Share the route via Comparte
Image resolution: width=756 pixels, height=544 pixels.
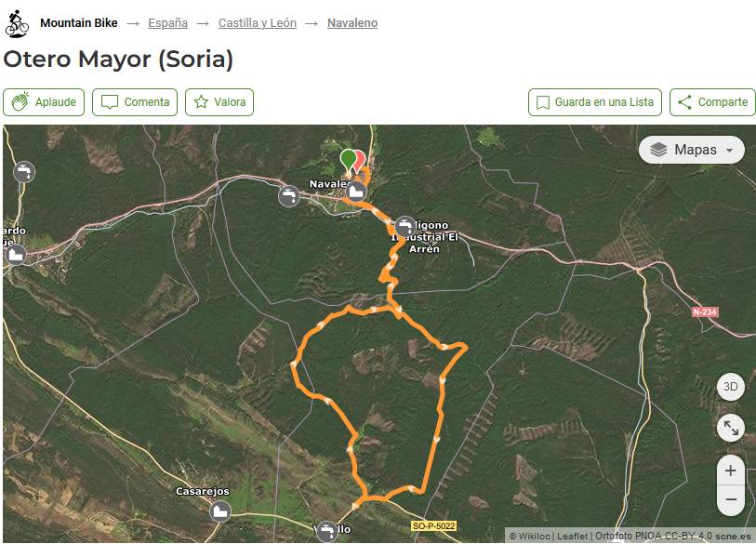tap(711, 102)
